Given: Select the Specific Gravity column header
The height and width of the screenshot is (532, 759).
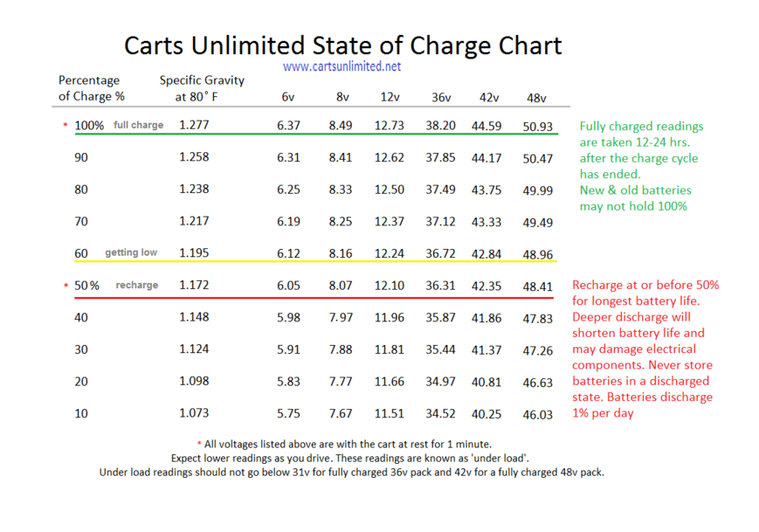Looking at the screenshot, I should (x=202, y=88).
